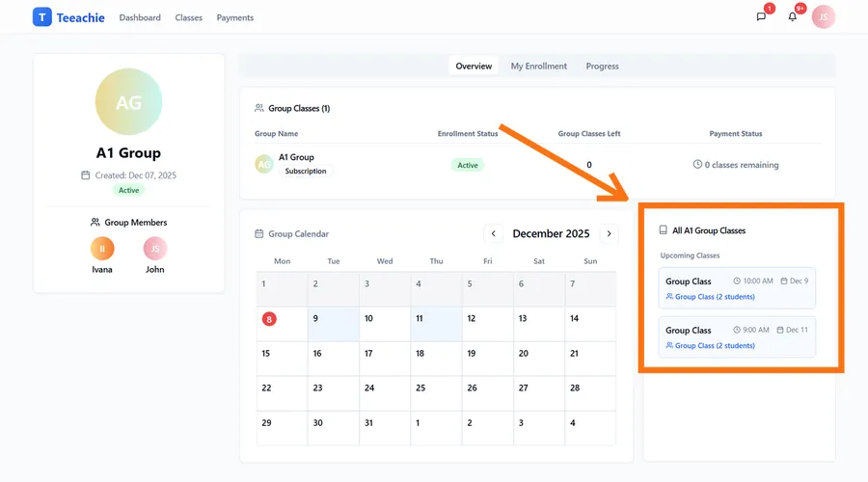The width and height of the screenshot is (868, 482).
Task: Switch to the My Enrollment tab
Action: 538,67
